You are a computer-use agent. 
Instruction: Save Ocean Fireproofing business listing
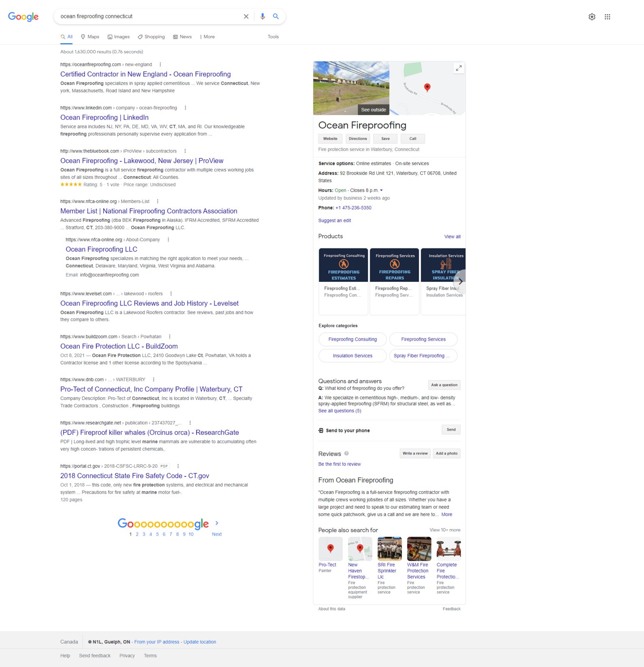[385, 139]
